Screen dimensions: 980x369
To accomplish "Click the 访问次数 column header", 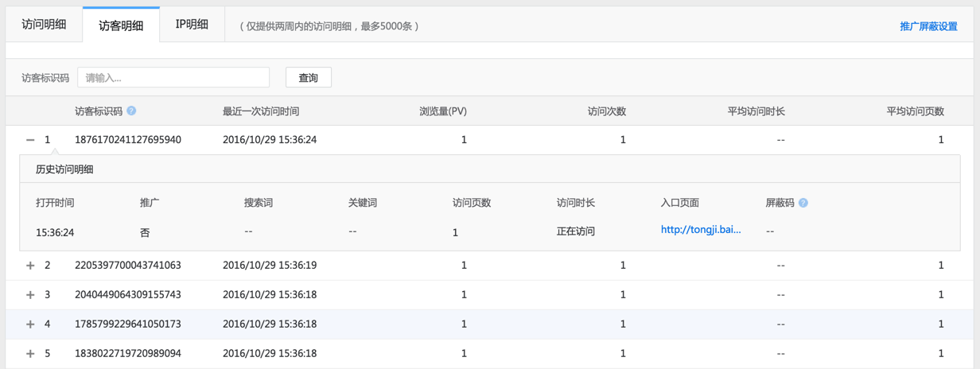I will (606, 111).
